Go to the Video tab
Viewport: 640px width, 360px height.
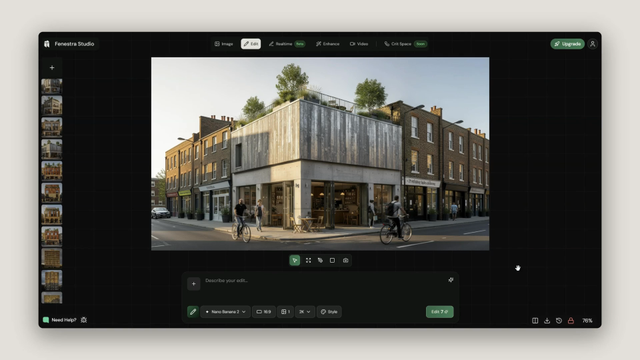359,44
